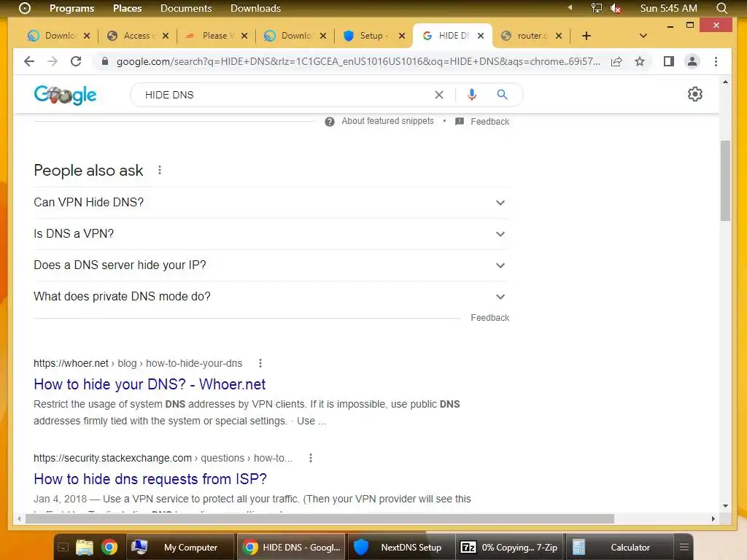Open the desktop search magnifier in the top panel
Viewport: 747px width, 560px height.
coord(721,8)
